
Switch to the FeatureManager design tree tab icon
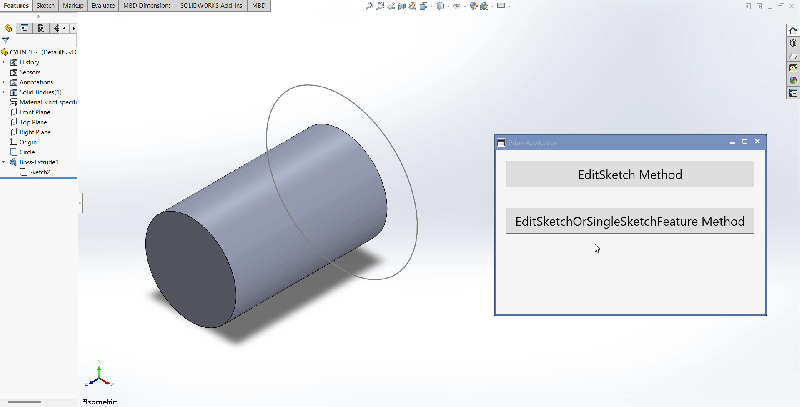pos(8,29)
